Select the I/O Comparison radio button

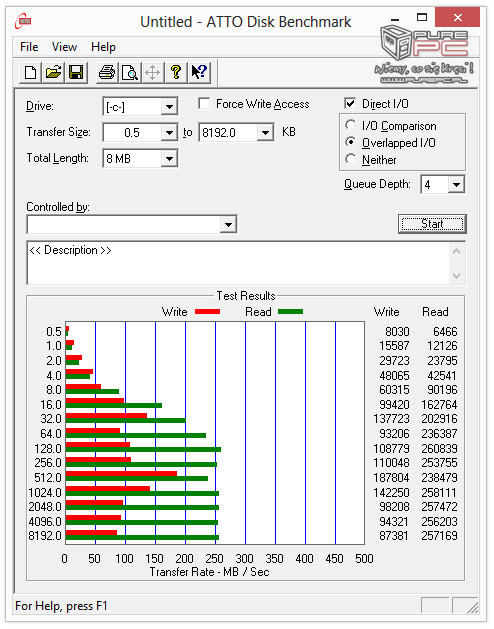[350, 125]
